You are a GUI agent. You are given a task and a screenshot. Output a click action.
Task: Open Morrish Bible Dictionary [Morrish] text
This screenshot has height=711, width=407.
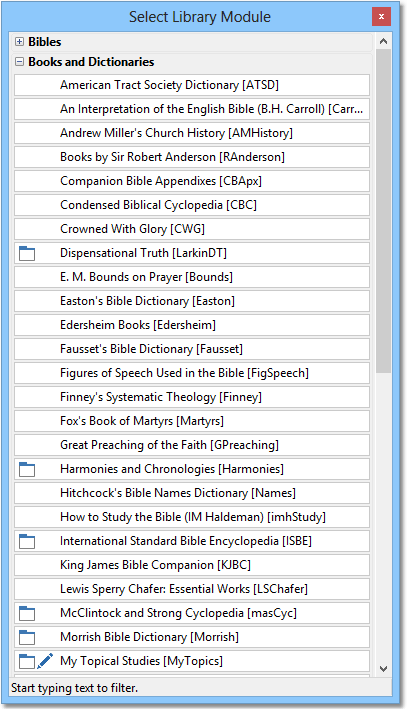149,637
